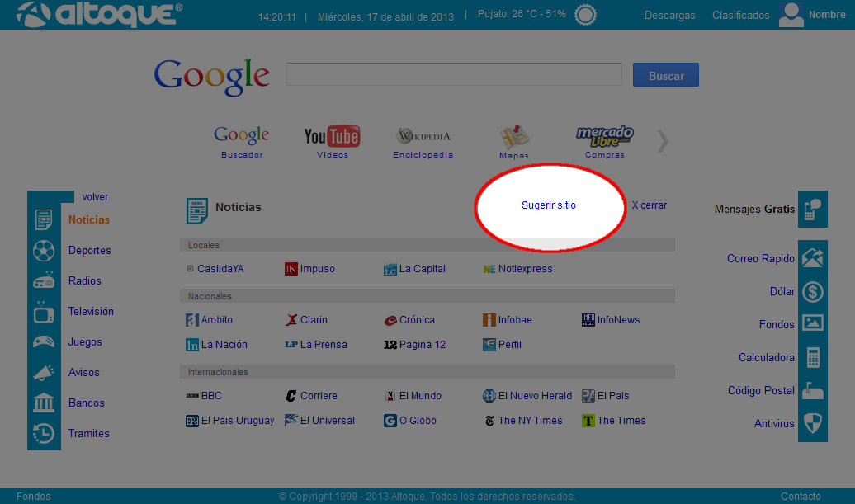Open the Google Buscador shortcut logo

[242, 135]
